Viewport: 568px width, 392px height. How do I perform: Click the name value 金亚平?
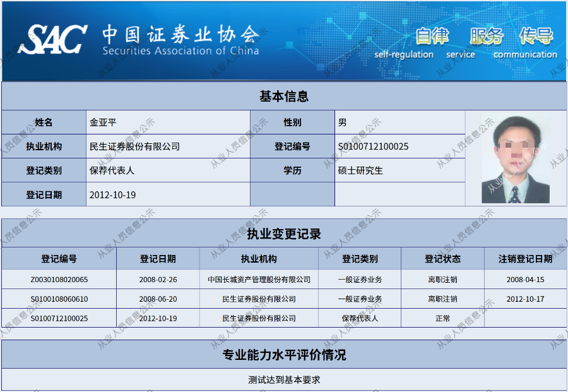coord(104,122)
